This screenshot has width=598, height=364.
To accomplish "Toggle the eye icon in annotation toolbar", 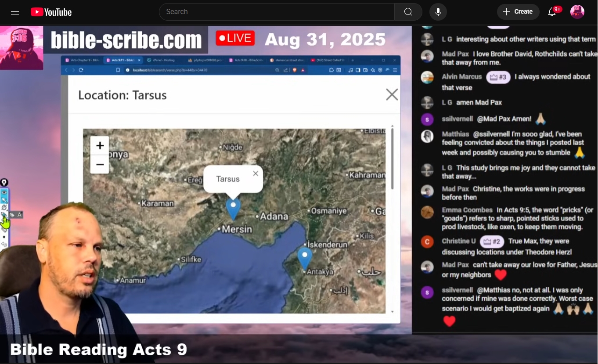I will (4, 192).
